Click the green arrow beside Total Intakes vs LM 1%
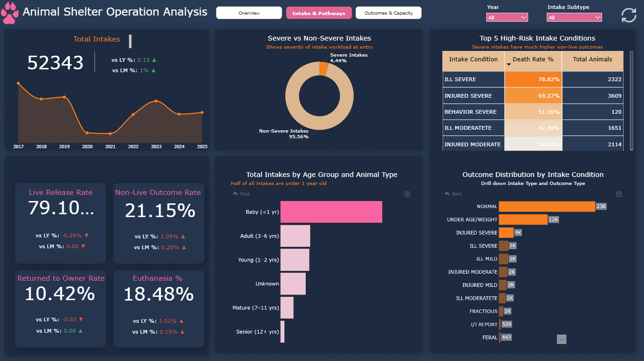This screenshot has height=361, width=644. (x=154, y=70)
